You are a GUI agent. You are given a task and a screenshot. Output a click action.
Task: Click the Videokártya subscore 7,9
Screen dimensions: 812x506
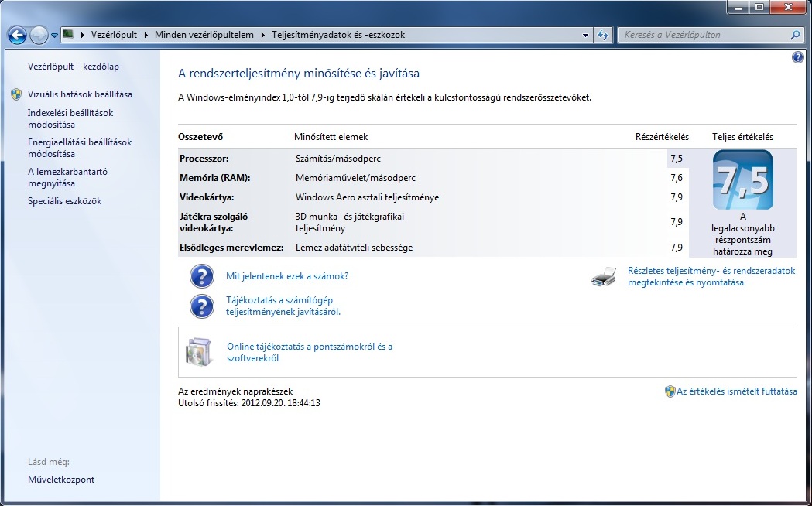point(677,197)
